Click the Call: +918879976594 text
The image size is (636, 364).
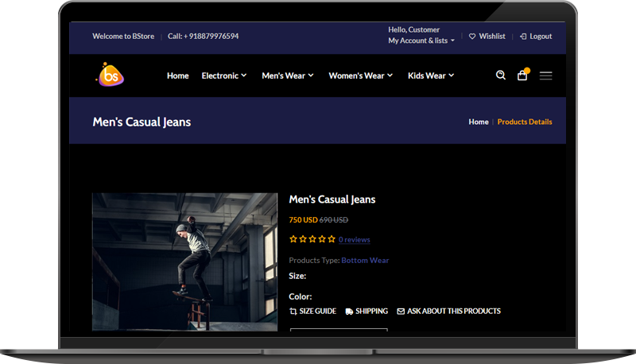tap(204, 37)
